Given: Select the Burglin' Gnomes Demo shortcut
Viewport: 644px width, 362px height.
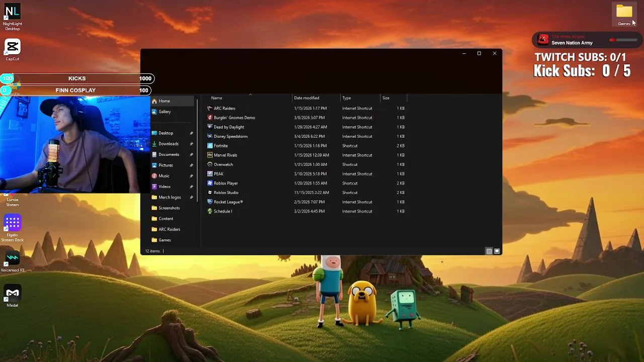Looking at the screenshot, I should [231, 118].
